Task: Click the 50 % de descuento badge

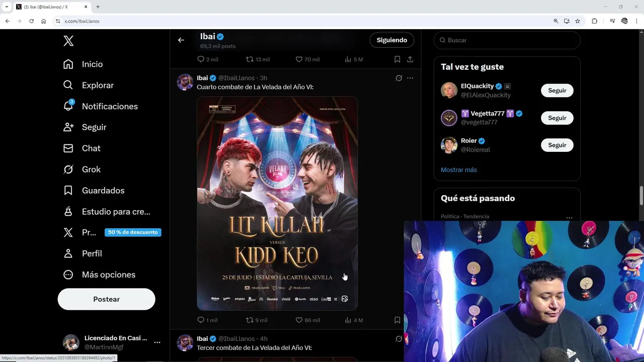Action: tap(133, 232)
